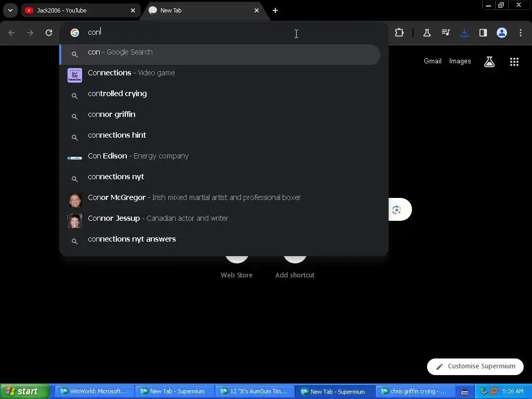
Task: Reload the page with the refresh icon
Action: point(49,33)
